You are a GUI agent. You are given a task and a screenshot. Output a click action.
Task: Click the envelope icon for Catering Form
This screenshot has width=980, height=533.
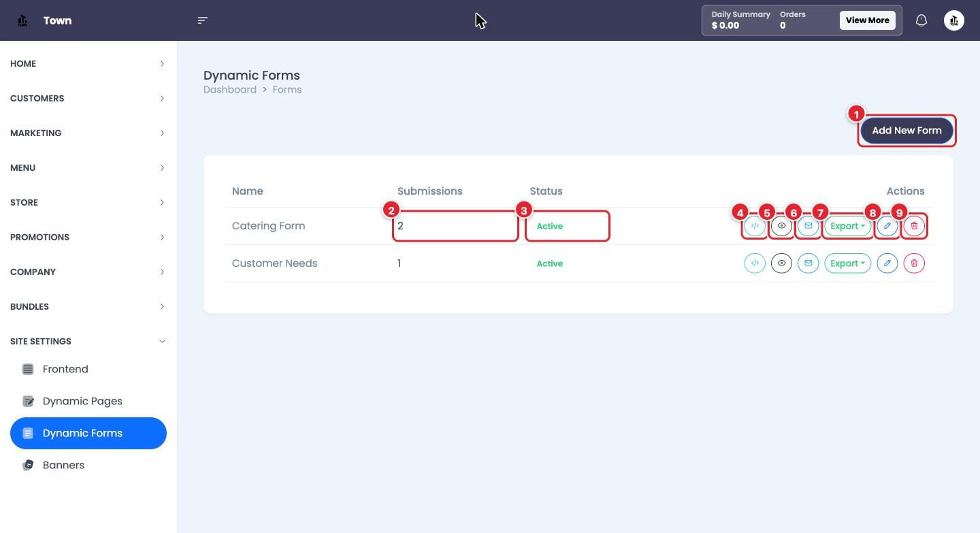coord(808,226)
